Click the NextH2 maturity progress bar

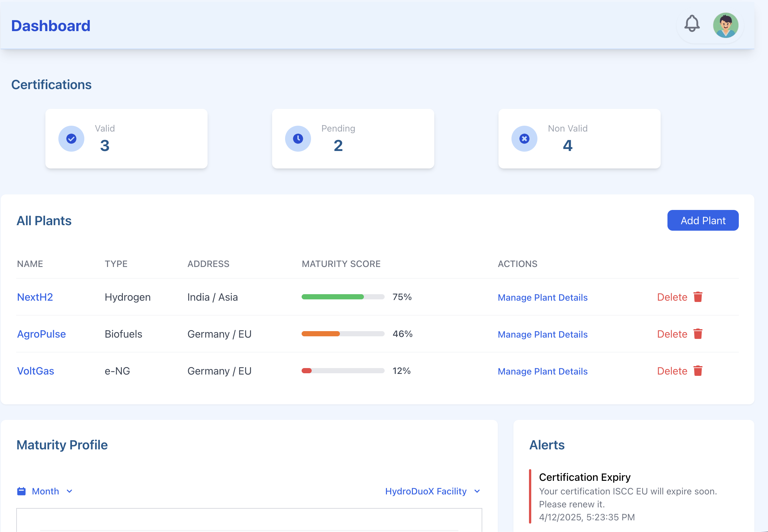click(342, 297)
